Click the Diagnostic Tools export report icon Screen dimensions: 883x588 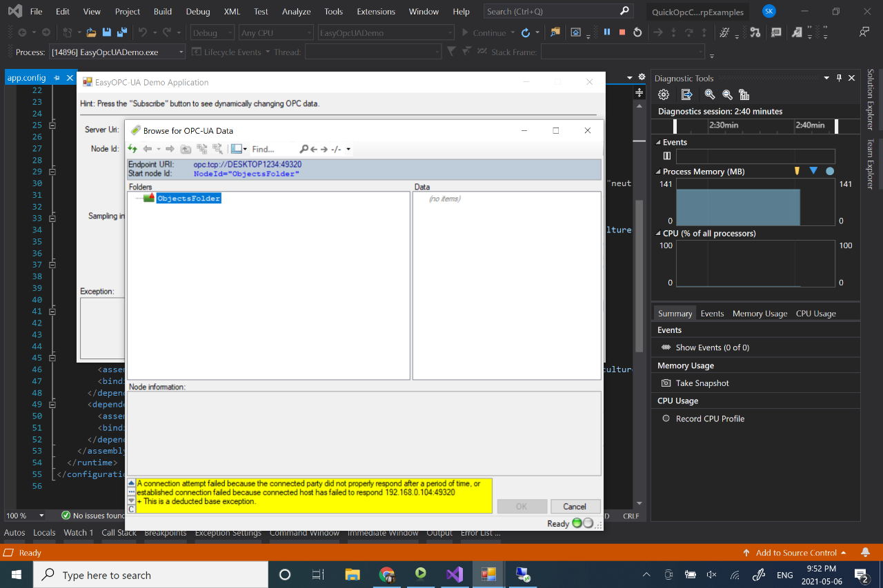click(x=687, y=94)
